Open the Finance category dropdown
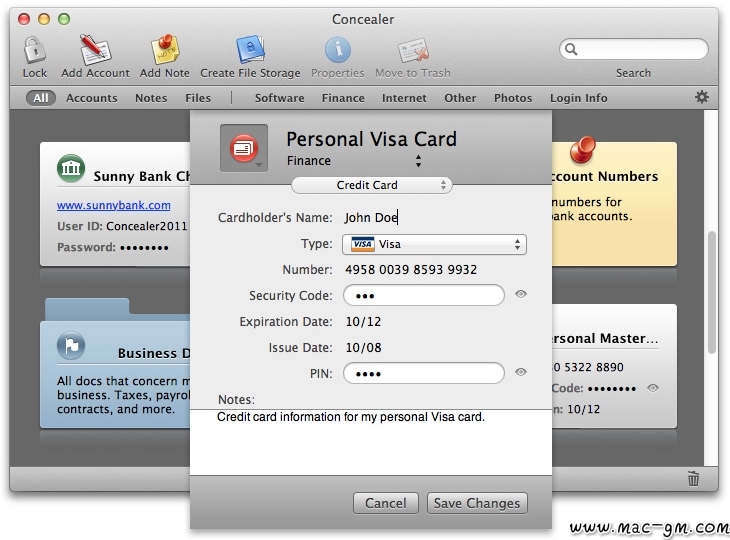The image size is (730, 540). 354,161
